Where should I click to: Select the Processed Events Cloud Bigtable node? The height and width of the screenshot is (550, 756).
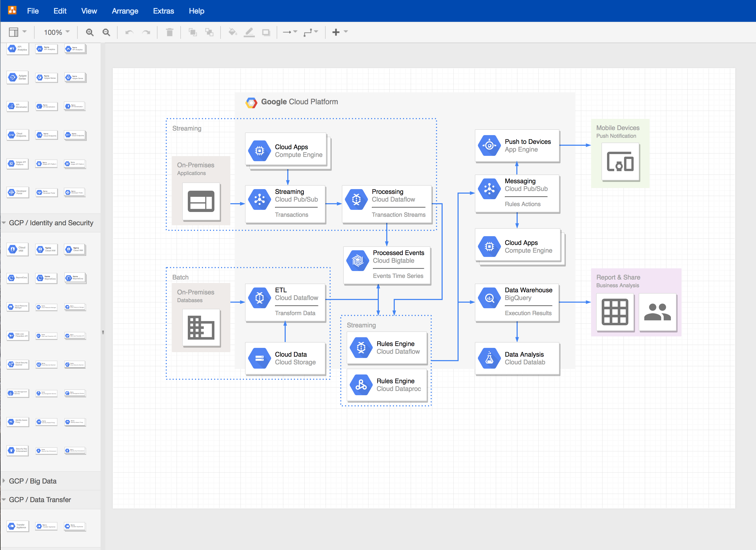point(387,265)
